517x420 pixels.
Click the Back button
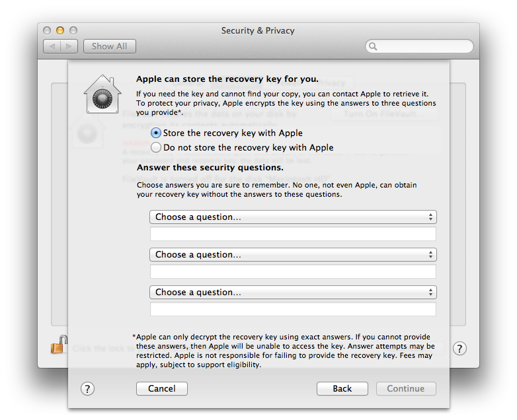(342, 389)
